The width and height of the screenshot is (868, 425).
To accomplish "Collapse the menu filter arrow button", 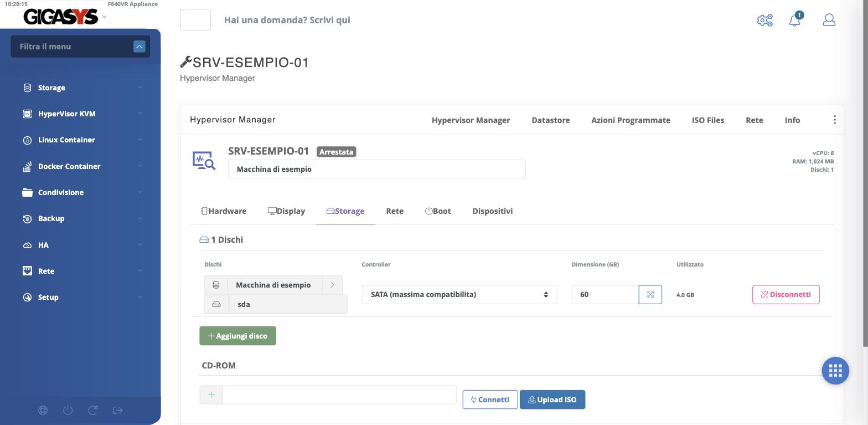I will (139, 47).
